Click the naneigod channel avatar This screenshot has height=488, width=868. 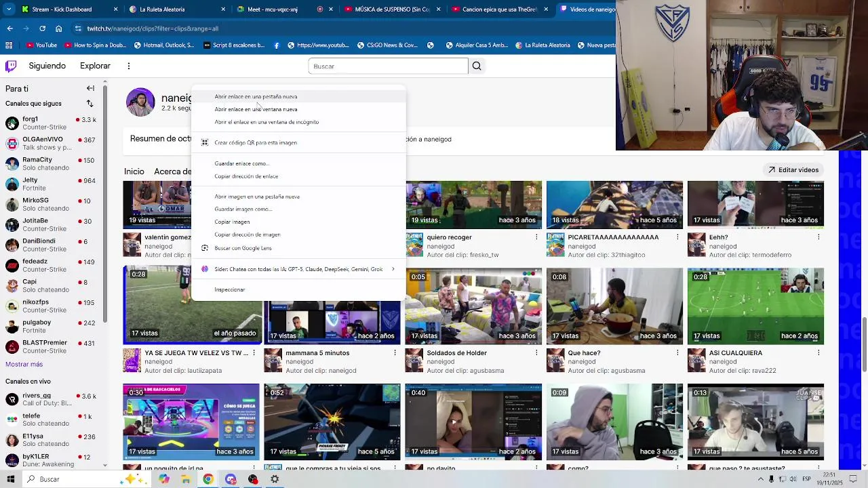tap(140, 102)
